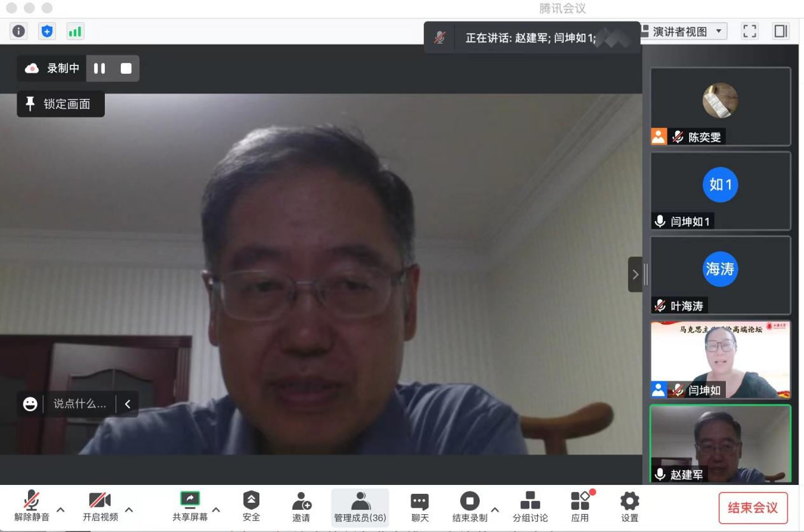Open Breakout Rooms (分组讨论)
804x532 pixels.
(530, 507)
